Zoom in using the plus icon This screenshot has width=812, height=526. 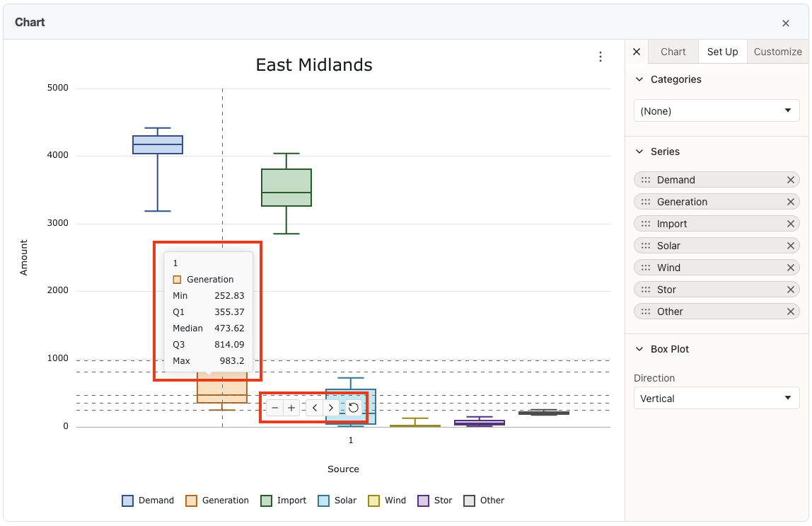click(291, 408)
